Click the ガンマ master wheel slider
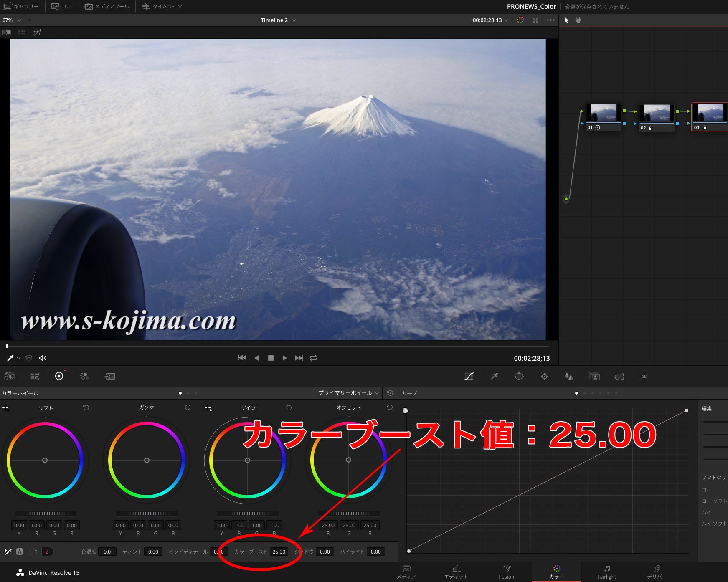The image size is (728, 582). point(147,514)
